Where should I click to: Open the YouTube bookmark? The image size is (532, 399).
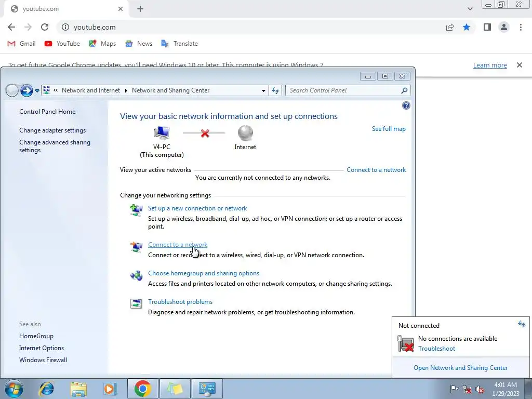click(x=62, y=44)
